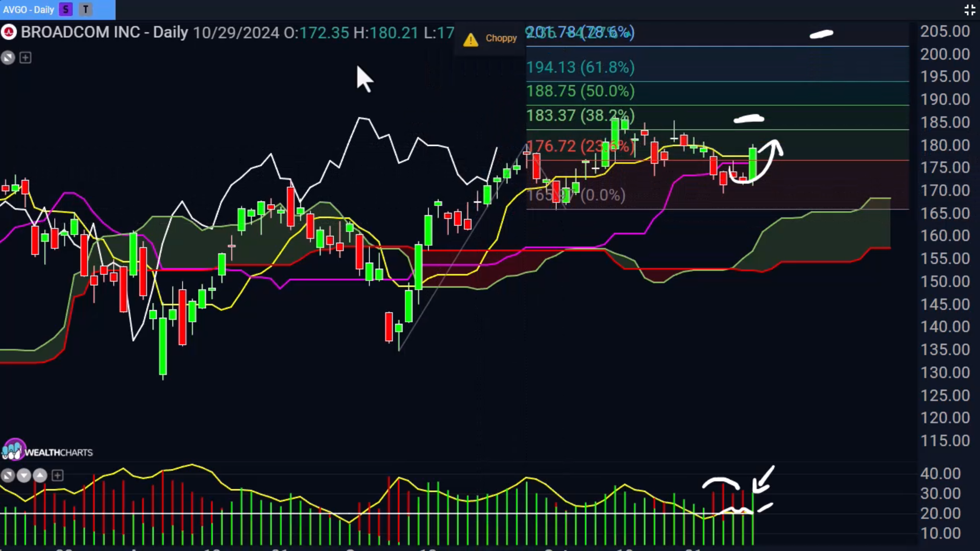
Task: Click the 40.00 indicator axis label
Action: [940, 474]
